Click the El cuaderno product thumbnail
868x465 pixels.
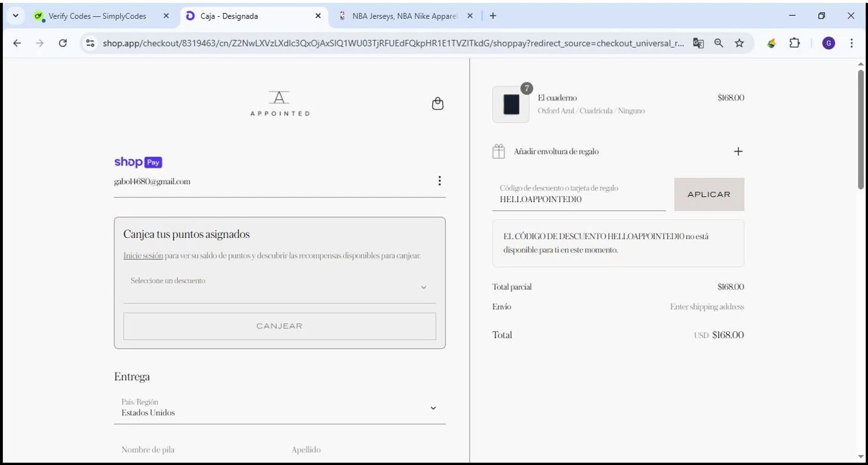click(x=510, y=104)
